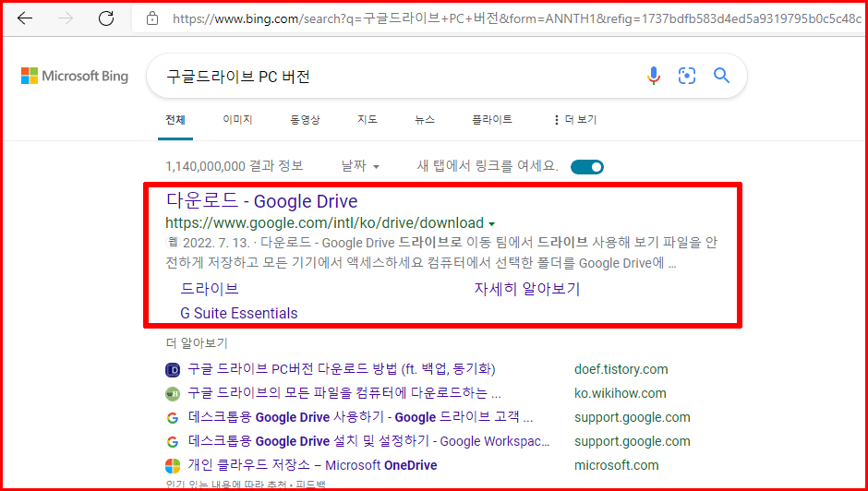Image resolution: width=868 pixels, height=491 pixels.
Task: Click the ko.wikihow.com domain text
Action: click(621, 393)
